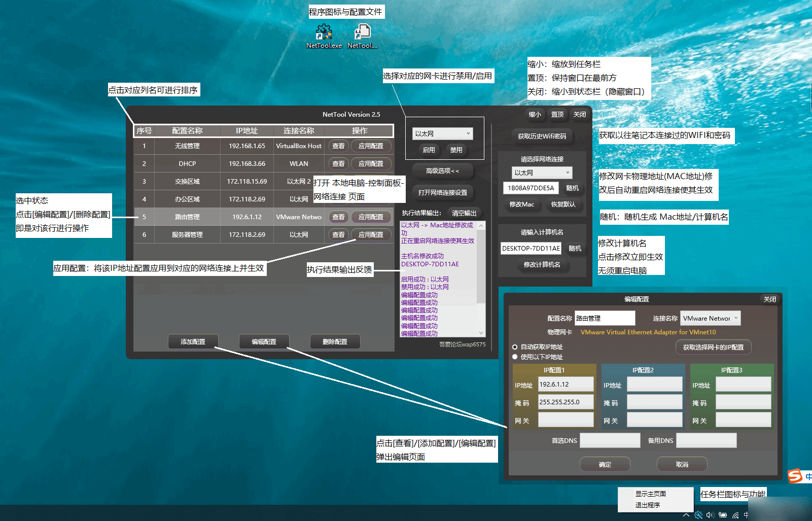Click the output log scrollbar down arrow

click(481, 333)
